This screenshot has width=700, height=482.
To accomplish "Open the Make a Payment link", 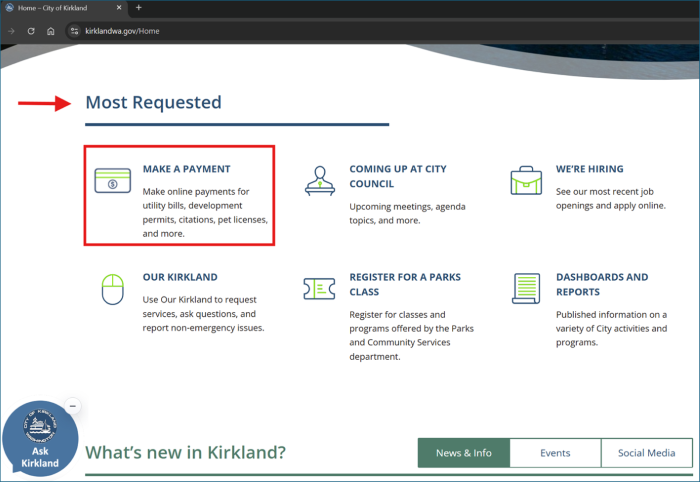I will point(187,169).
